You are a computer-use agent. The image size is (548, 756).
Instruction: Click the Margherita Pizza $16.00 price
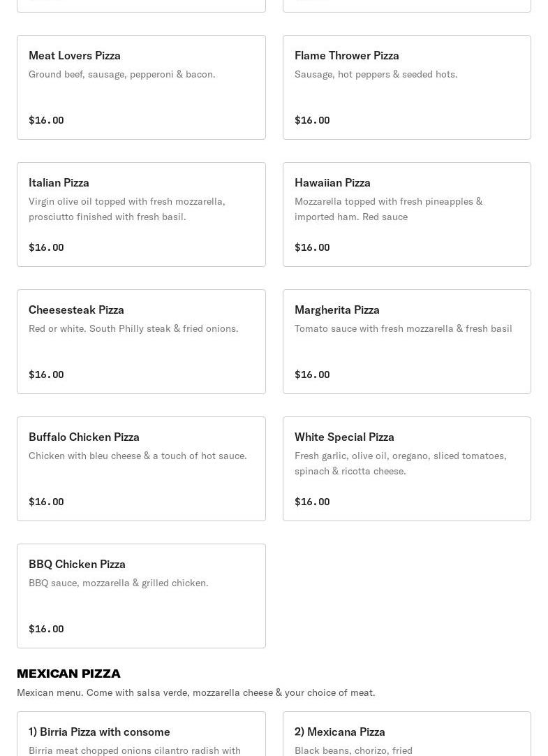click(312, 375)
